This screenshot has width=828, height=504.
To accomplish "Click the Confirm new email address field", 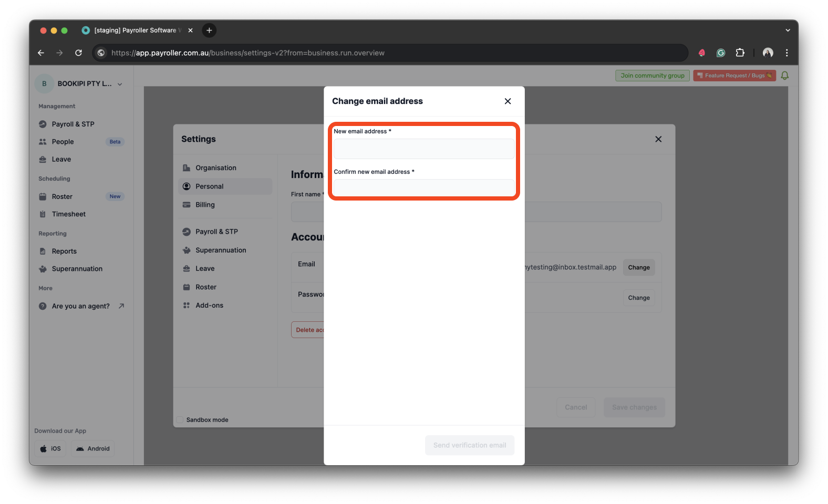I will pyautogui.click(x=424, y=188).
